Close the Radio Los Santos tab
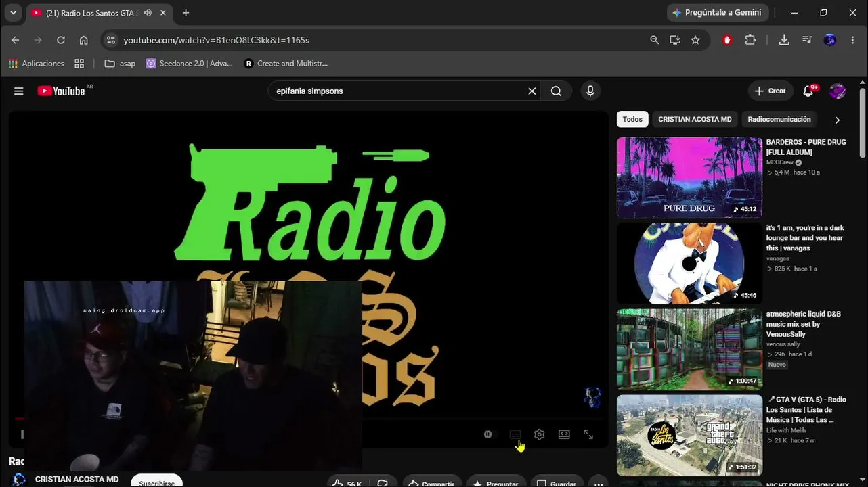Image resolution: width=868 pixels, height=487 pixels. click(164, 13)
